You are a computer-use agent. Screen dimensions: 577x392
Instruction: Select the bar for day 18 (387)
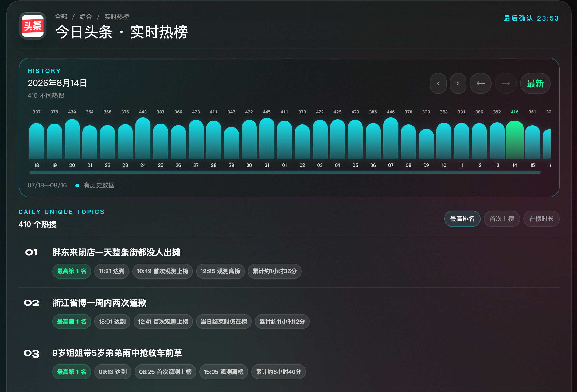(x=37, y=141)
